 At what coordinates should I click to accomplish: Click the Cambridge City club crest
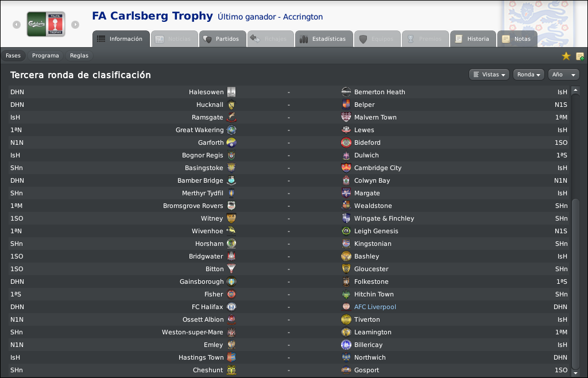(346, 168)
